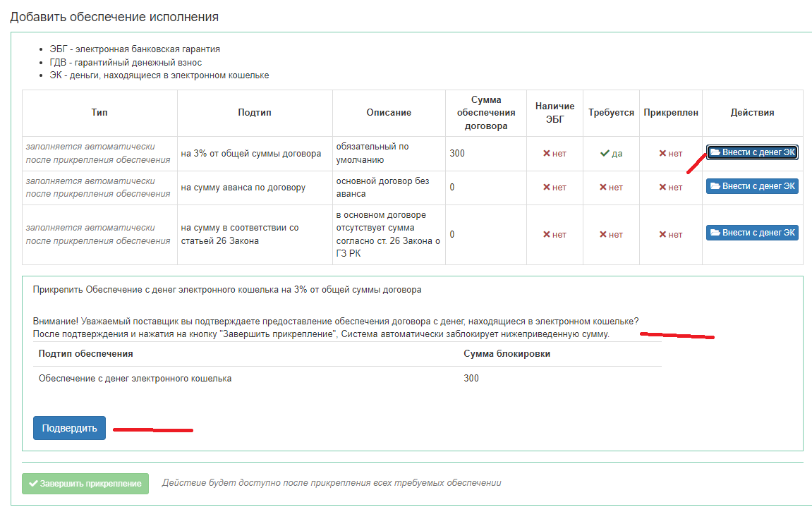Screen dimensions: 812x507
Task: Click checkmark icon on "Завершить прикрепление"
Action: tap(33, 484)
